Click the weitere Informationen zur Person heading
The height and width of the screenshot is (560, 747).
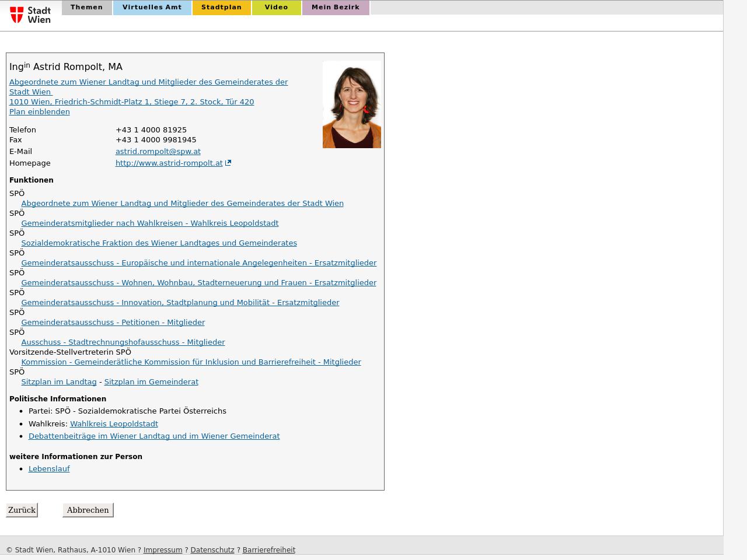76,457
